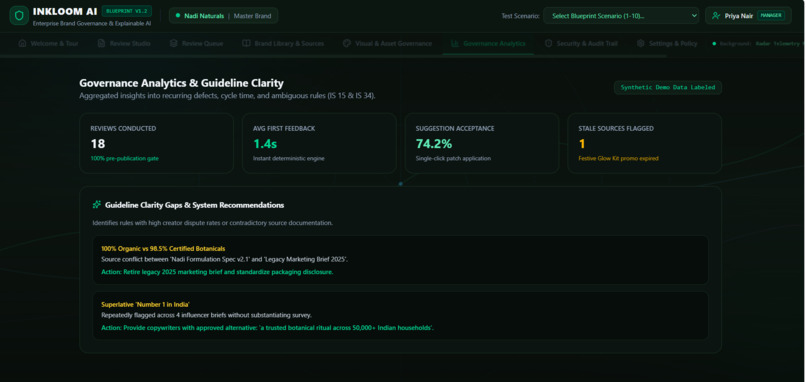Click the MANAGER role badge
The image size is (806, 382).
point(771,16)
